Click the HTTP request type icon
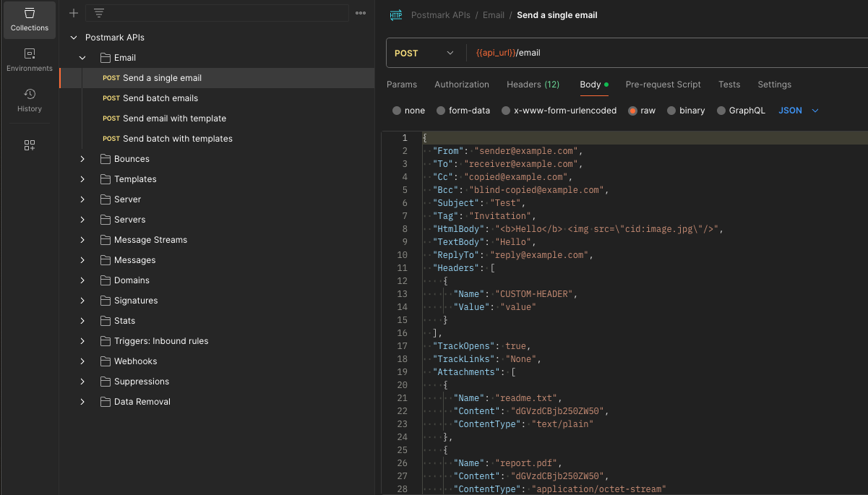This screenshot has height=495, width=868. 396,15
